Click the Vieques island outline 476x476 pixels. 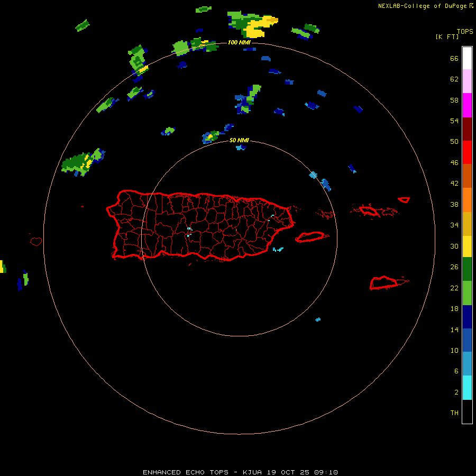[x=312, y=237]
